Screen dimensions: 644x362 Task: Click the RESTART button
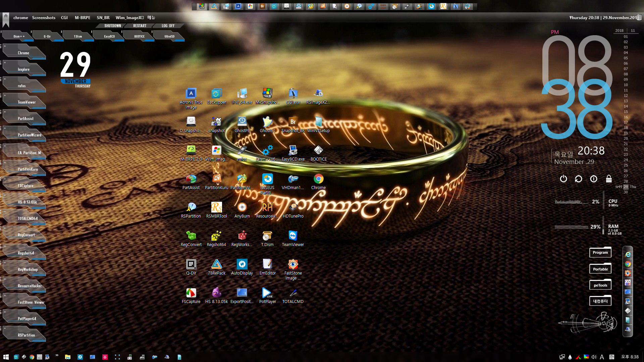[x=140, y=26]
